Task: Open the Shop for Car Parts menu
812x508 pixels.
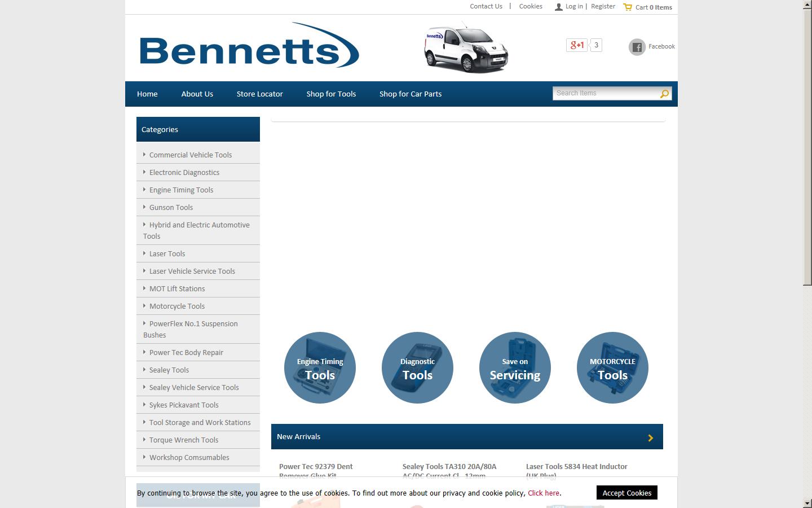Action: (410, 94)
